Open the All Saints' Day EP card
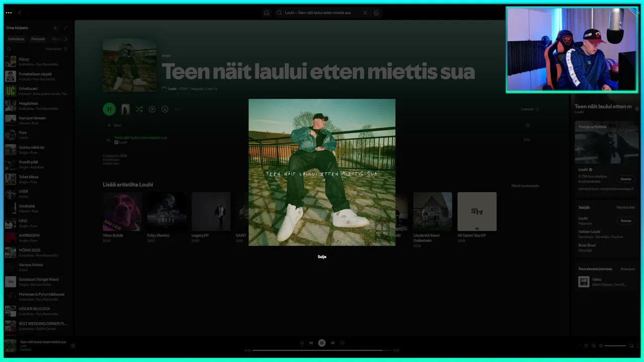Viewport: 644px width, 362px height. [477, 218]
